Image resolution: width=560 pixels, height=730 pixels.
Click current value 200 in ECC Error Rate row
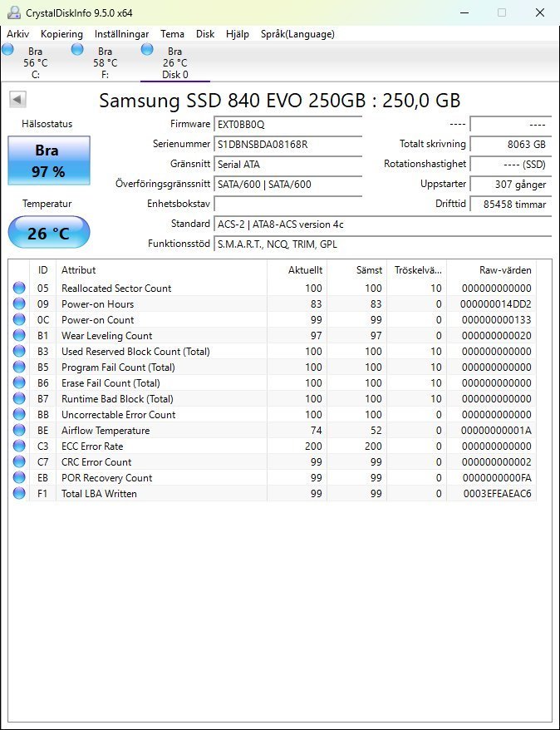(313, 446)
